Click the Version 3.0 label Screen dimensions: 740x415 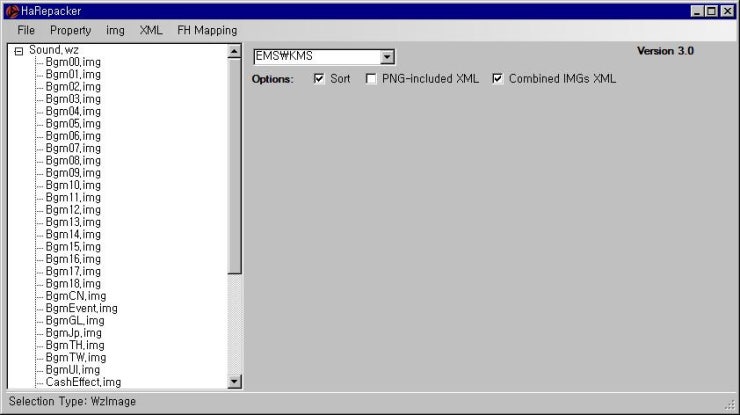665,51
